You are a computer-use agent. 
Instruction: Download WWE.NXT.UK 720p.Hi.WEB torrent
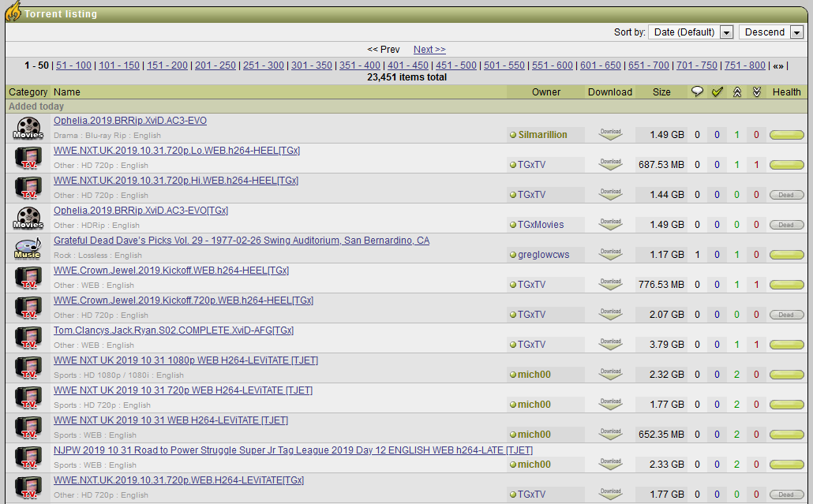click(610, 194)
